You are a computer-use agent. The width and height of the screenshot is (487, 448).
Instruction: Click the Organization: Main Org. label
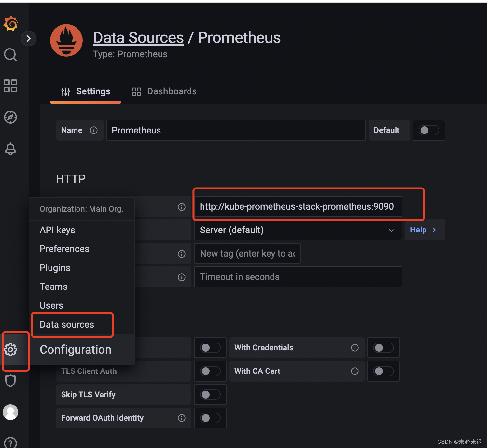point(81,209)
